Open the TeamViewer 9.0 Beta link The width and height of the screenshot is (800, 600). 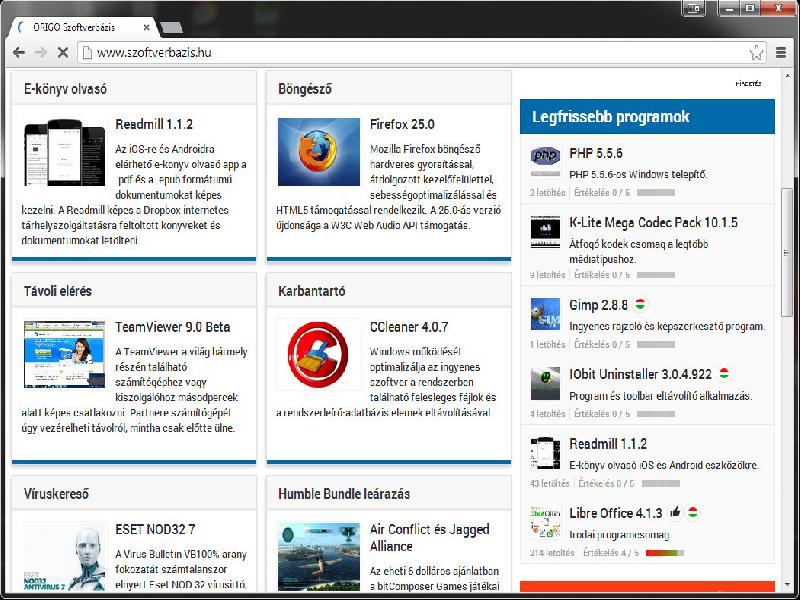point(172,327)
